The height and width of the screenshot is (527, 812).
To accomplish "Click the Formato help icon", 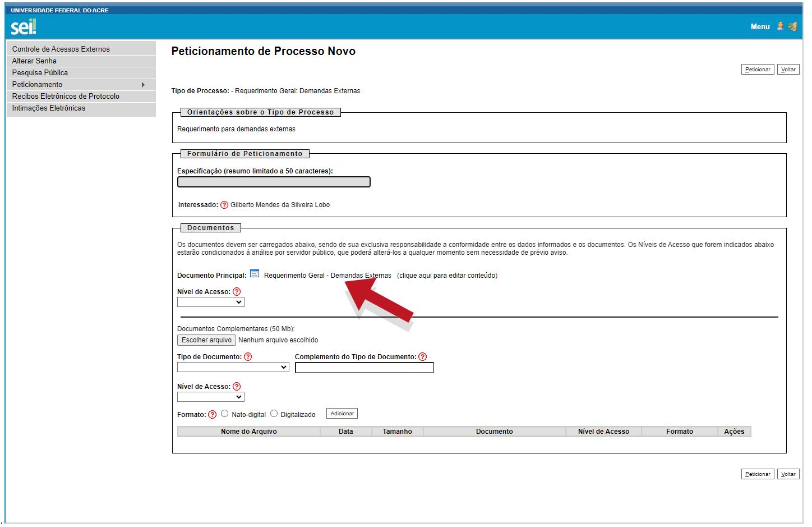I will 212,415.
